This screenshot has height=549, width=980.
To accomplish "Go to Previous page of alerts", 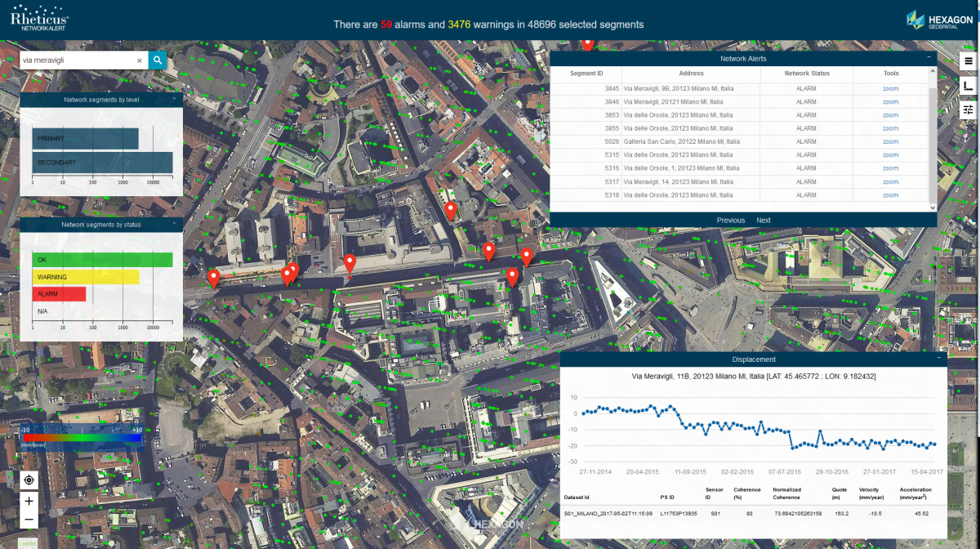I will [730, 220].
